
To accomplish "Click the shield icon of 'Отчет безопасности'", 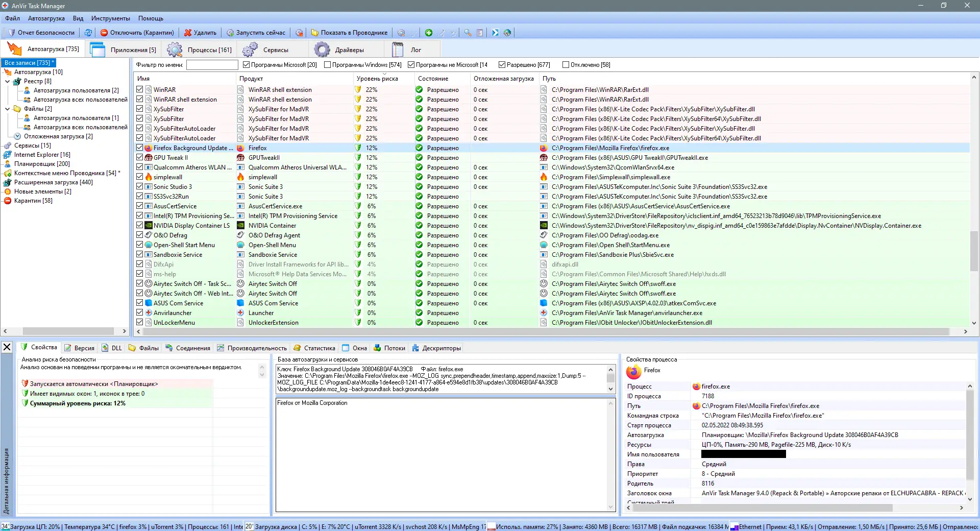I will (11, 33).
